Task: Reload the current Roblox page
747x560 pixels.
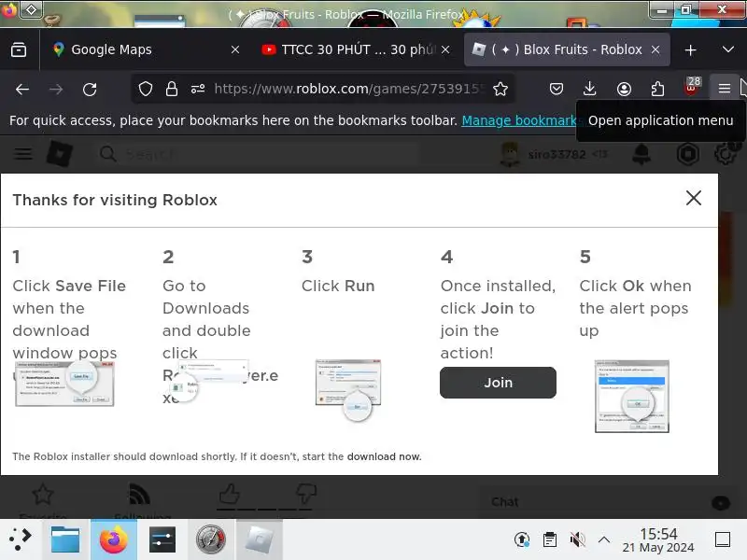Action: pyautogui.click(x=90, y=89)
